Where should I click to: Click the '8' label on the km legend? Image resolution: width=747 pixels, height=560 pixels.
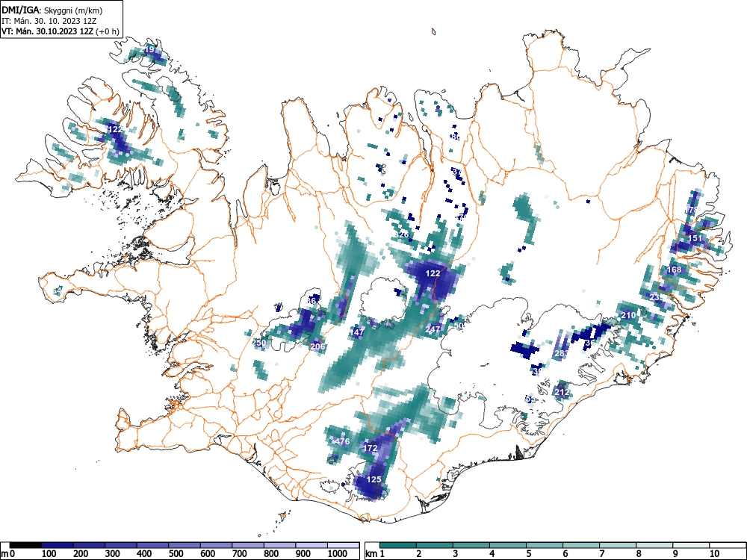coord(639,554)
